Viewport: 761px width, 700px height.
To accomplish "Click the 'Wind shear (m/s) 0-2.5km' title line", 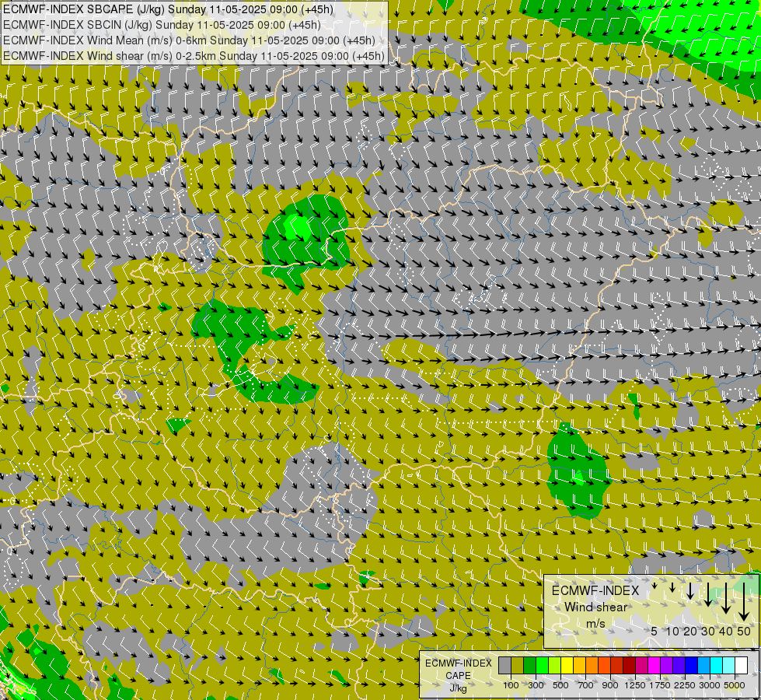I will pos(194,56).
